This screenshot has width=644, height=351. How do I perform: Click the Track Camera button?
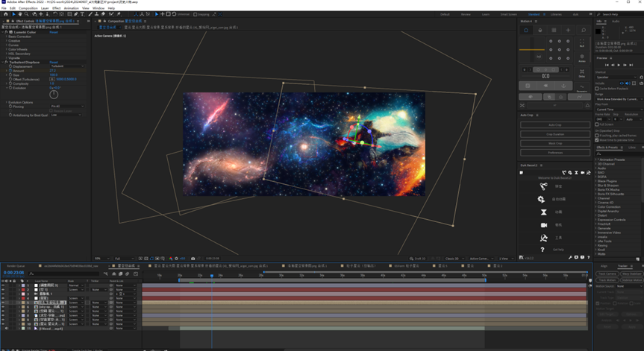click(607, 273)
